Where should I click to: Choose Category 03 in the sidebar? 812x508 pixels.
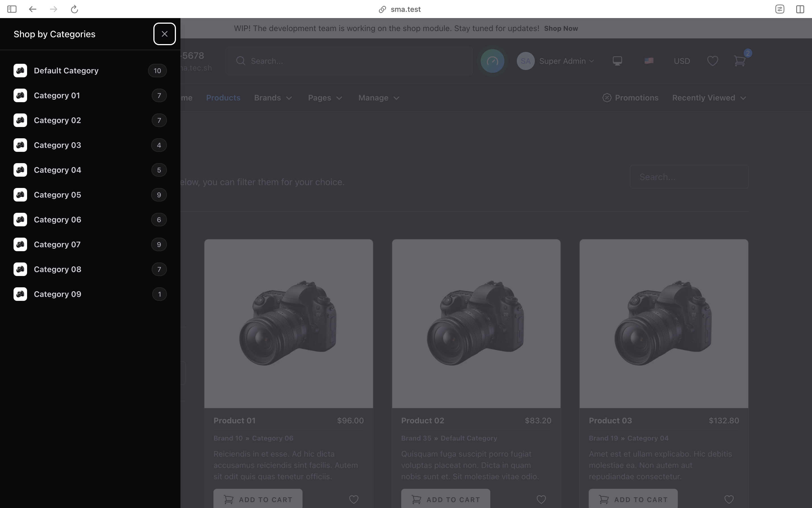tap(58, 145)
